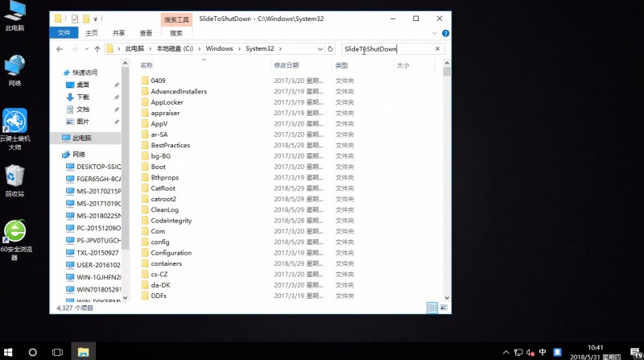The image size is (644, 360).
Task: Click the 搜索工具 contextual tab header
Action: 176,19
